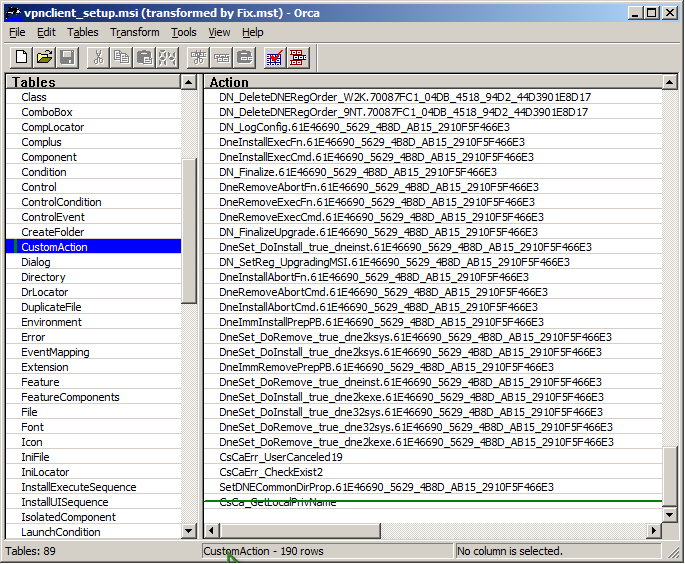The height and width of the screenshot is (564, 685).
Task: Click the Action column header
Action: tap(432, 82)
